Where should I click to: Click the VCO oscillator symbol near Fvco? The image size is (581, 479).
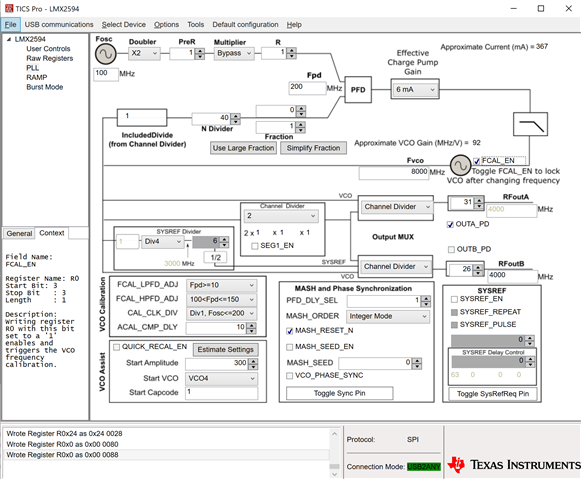460,165
